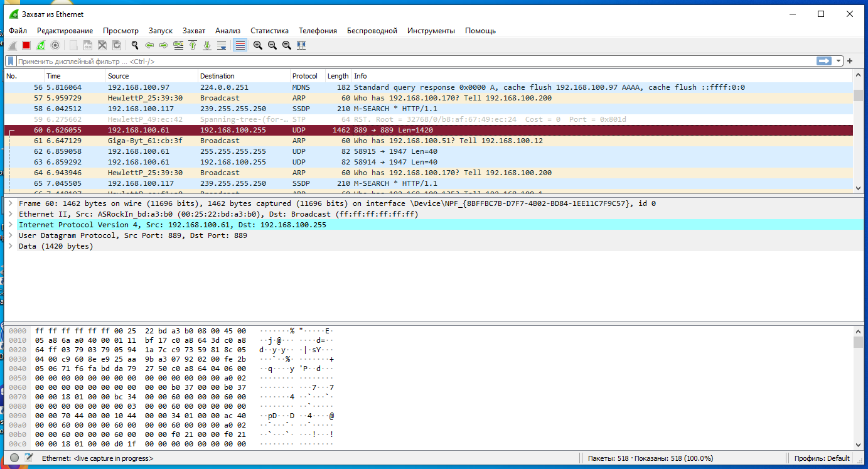868x469 pixels.
Task: Click the reload capture file icon
Action: (117, 45)
